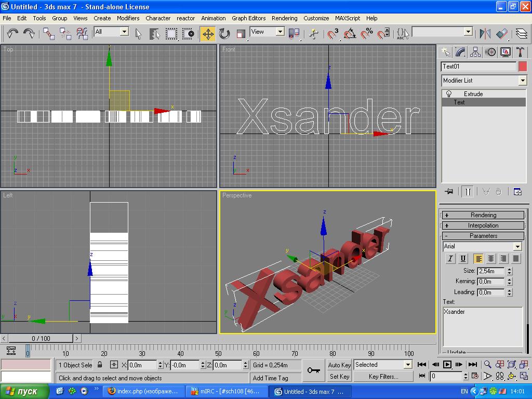Expand the Rendering rollout
The width and height of the screenshot is (532, 399).
point(483,215)
